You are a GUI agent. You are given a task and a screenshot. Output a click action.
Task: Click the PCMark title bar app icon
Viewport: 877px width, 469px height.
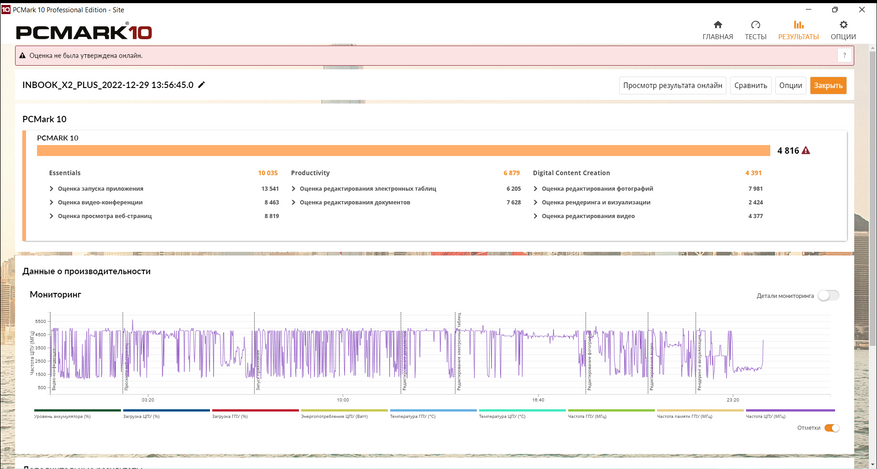[6, 10]
